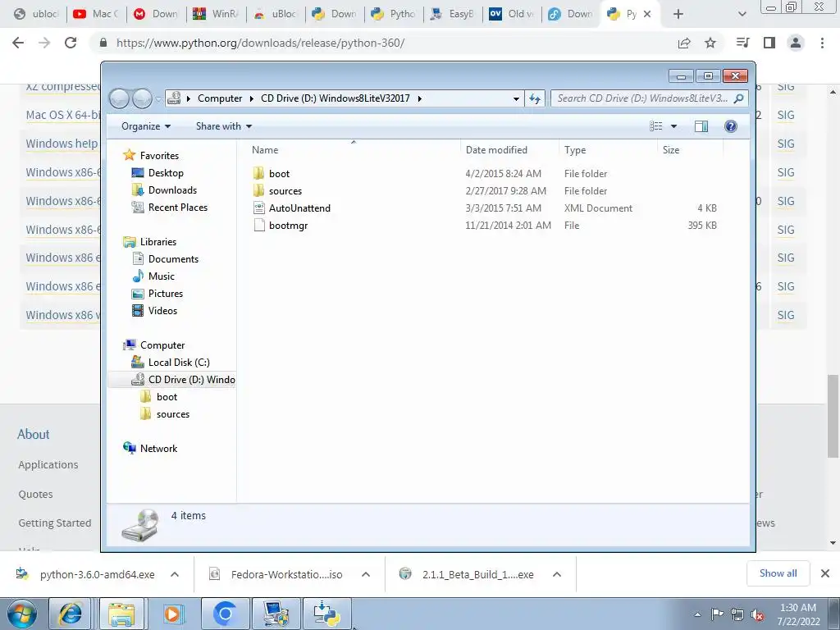This screenshot has height=630, width=840.
Task: Click the Explorer Back navigation button
Action: [x=119, y=98]
